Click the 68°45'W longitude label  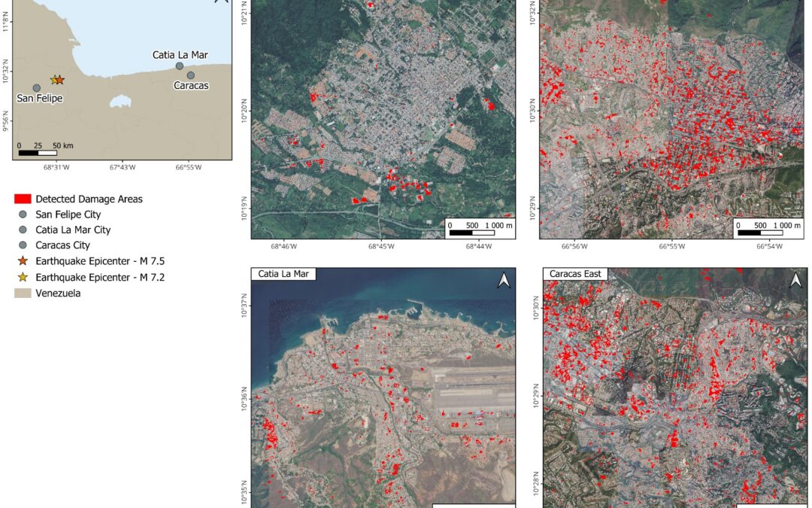pyautogui.click(x=381, y=246)
